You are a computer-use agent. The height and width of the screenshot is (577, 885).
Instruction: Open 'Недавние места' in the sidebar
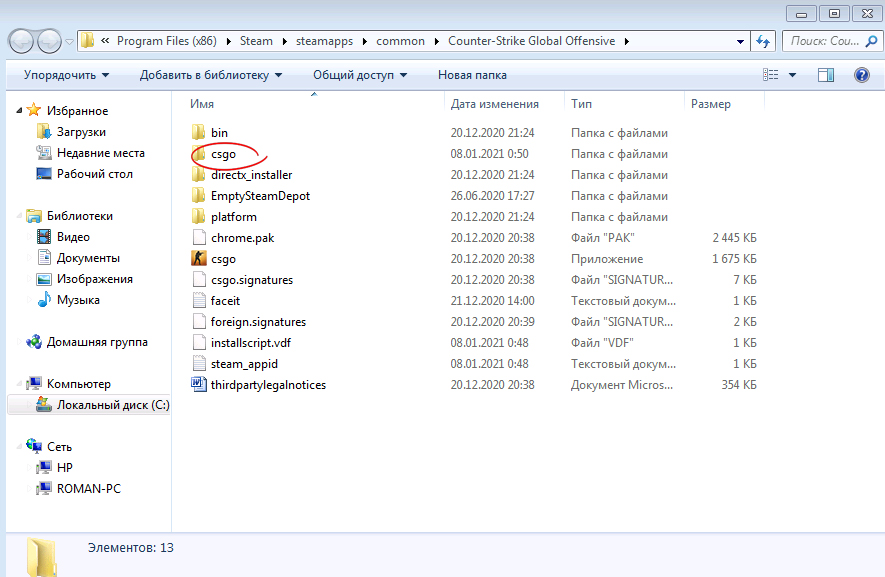click(100, 153)
